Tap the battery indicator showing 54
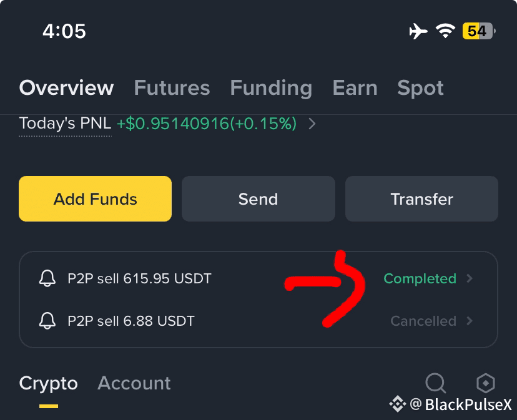The width and height of the screenshot is (517, 420). (x=479, y=31)
